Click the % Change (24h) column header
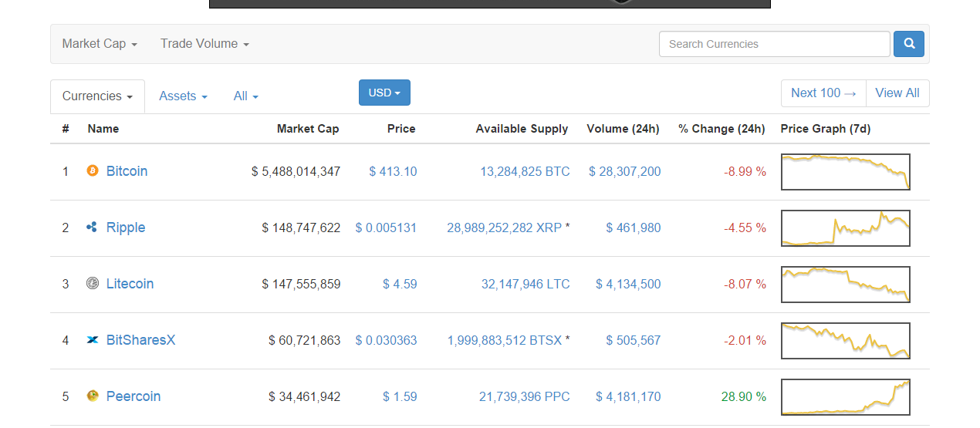Viewport: 980px width, 428px height. (x=722, y=129)
